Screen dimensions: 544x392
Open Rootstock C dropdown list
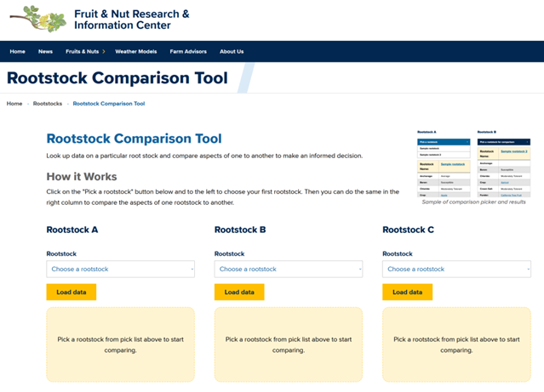[x=456, y=269]
